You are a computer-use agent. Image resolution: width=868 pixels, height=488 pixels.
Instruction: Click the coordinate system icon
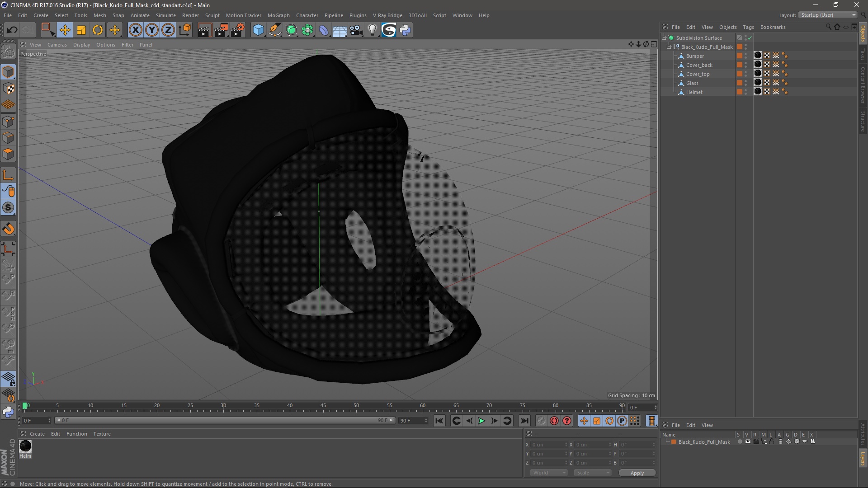tap(185, 30)
